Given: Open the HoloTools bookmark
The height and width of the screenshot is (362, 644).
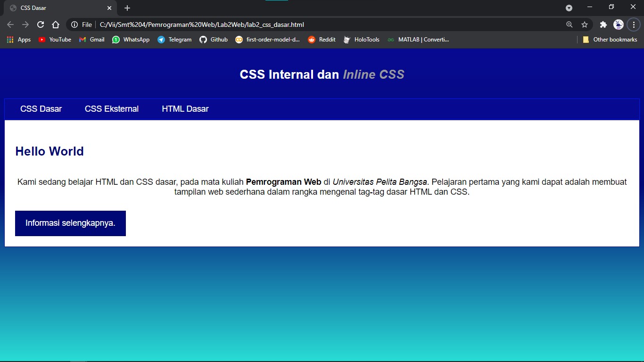Looking at the screenshot, I should (361, 40).
